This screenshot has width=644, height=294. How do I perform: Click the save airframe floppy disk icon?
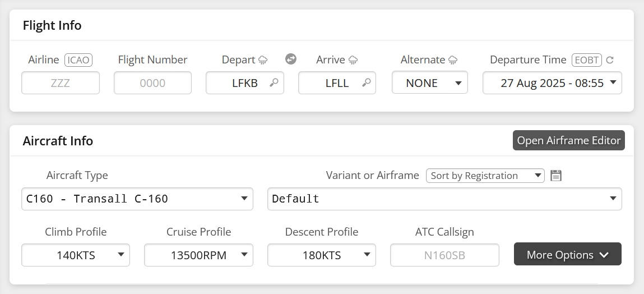pyautogui.click(x=556, y=176)
